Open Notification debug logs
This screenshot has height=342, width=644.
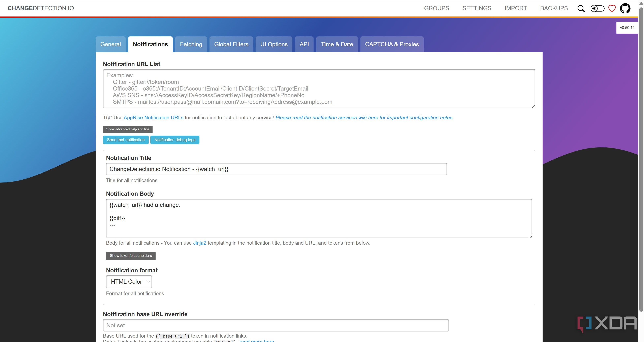(175, 140)
